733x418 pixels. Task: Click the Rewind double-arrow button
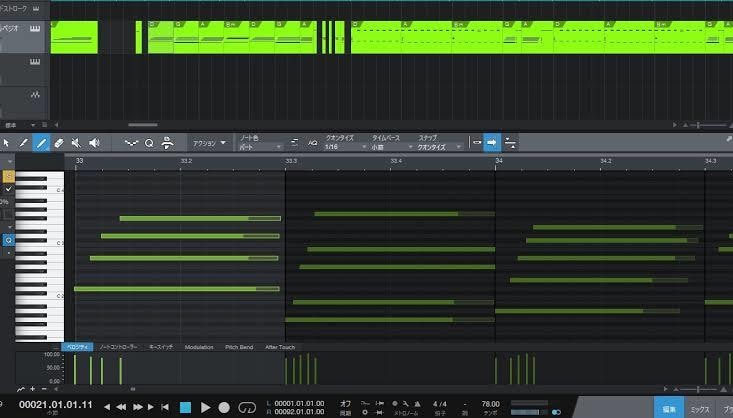[121, 407]
